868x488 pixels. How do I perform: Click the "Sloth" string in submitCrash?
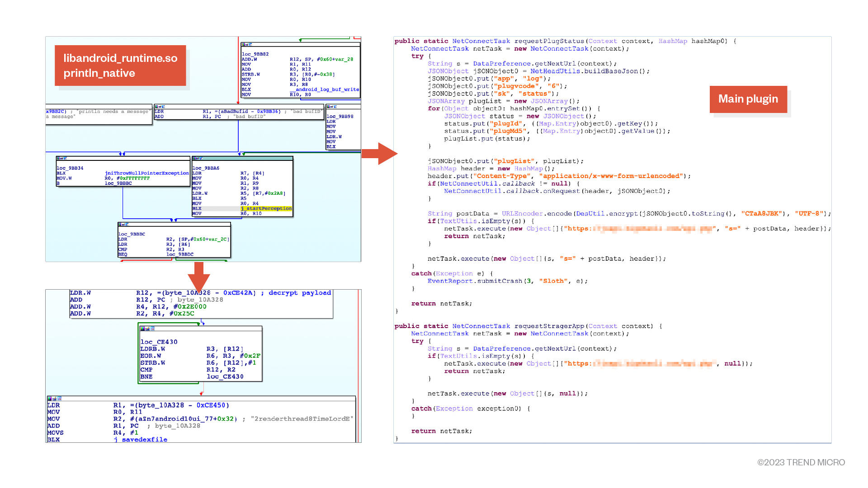click(553, 281)
